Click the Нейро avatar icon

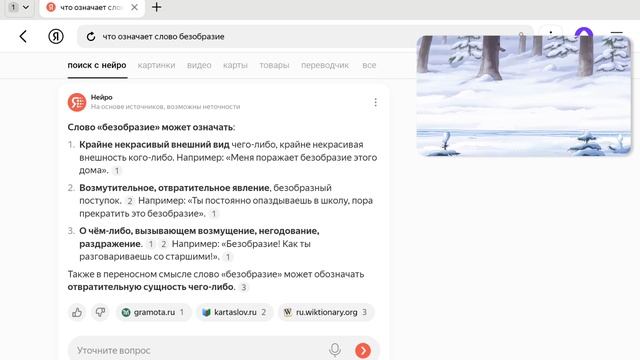pyautogui.click(x=77, y=102)
